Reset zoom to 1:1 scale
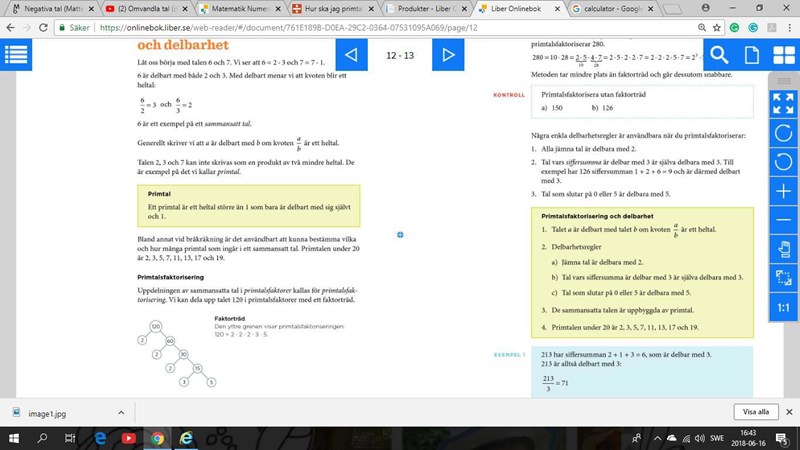 point(784,306)
